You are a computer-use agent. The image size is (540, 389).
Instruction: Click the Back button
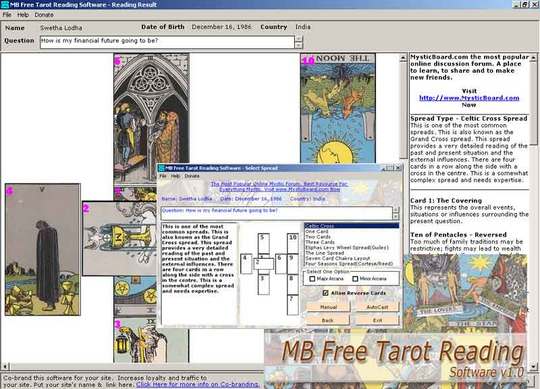tap(328, 320)
